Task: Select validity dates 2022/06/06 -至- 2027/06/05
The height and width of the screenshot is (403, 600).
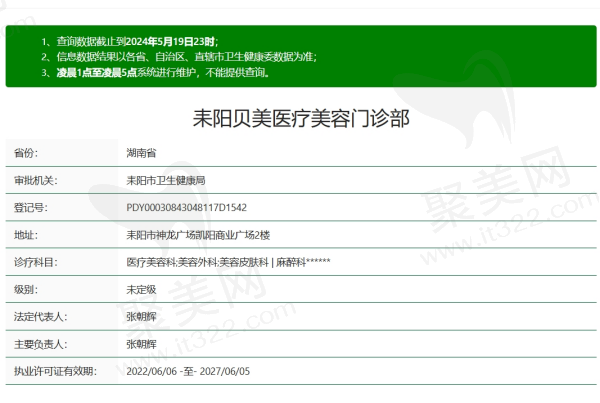Action: [188, 371]
